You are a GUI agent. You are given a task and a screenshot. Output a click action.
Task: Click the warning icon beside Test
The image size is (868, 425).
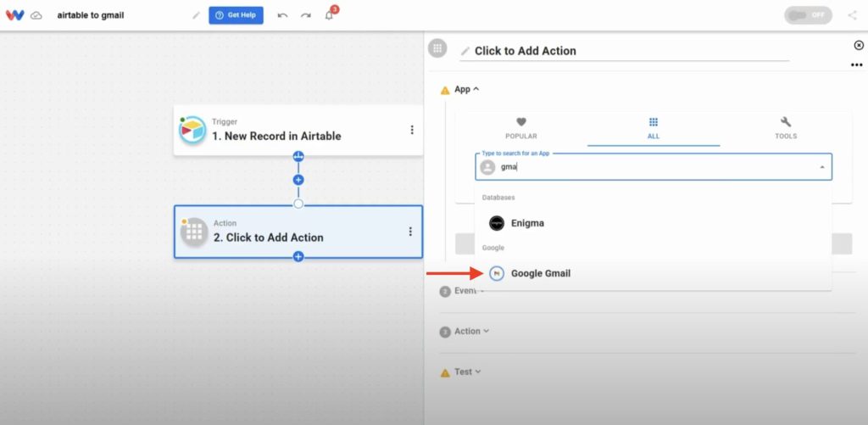tap(445, 373)
